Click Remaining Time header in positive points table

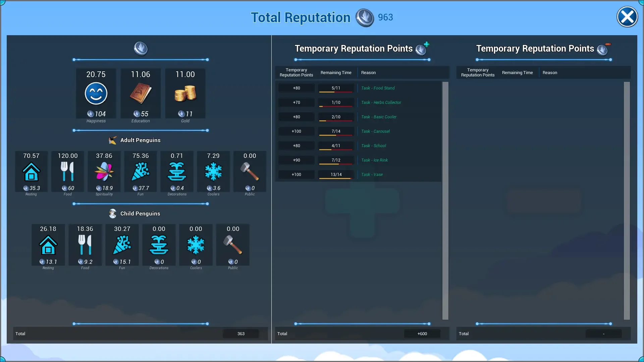pos(336,73)
